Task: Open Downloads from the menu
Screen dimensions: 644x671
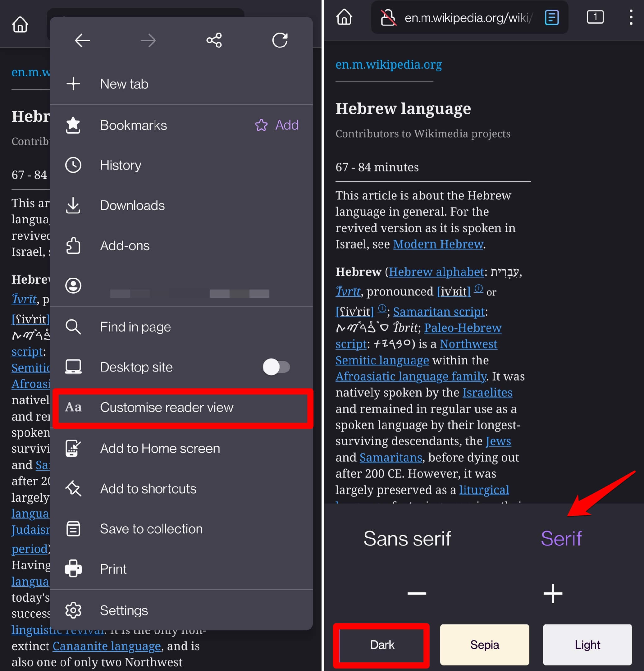Action: [x=181, y=205]
